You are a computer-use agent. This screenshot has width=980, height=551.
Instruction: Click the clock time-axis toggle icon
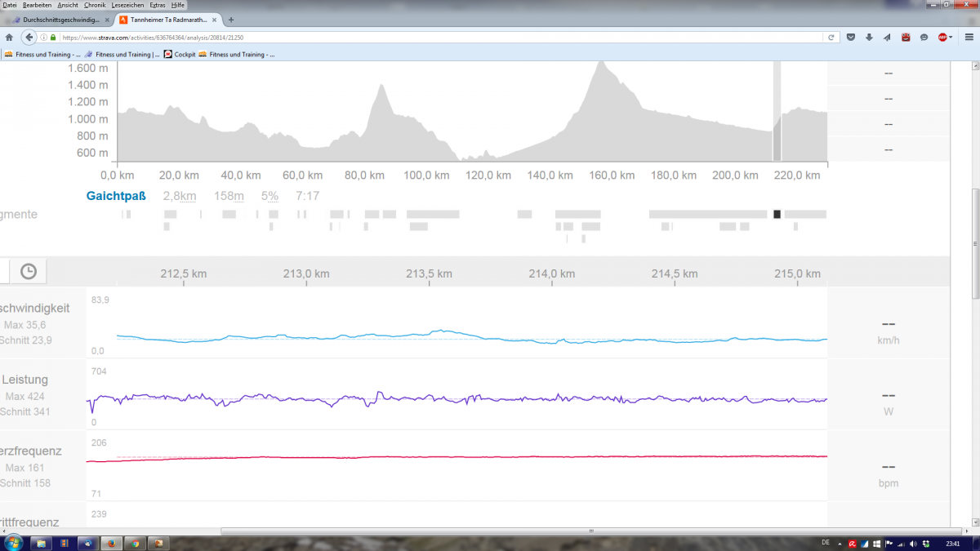(28, 271)
